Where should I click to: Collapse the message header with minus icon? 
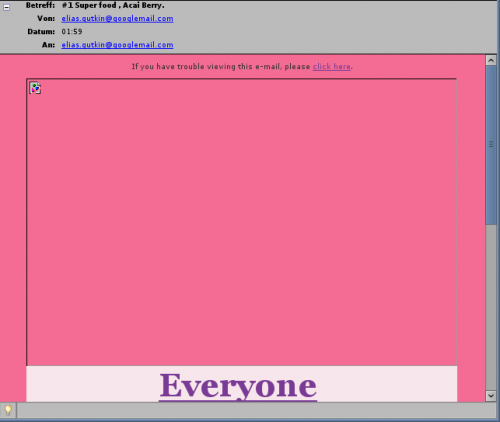pos(6,7)
